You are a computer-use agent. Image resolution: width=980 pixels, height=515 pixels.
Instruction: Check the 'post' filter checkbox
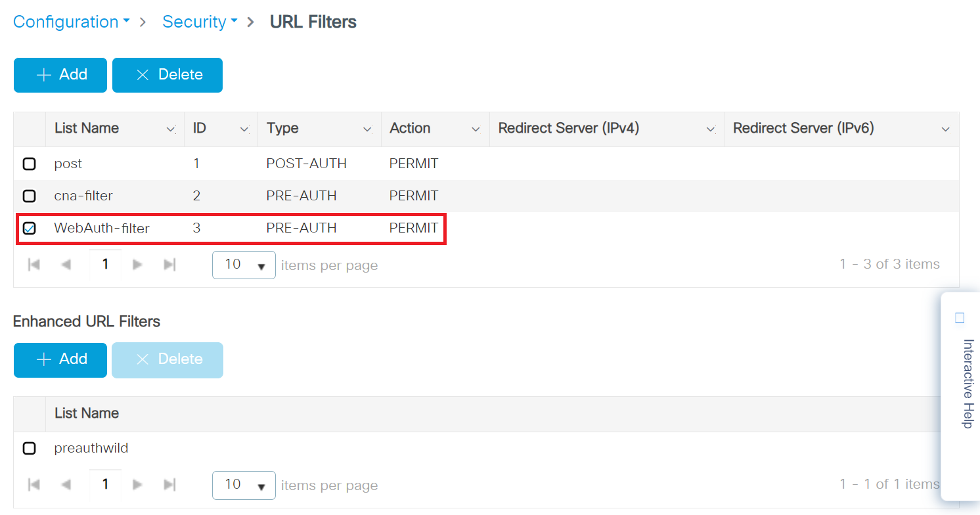click(x=30, y=164)
